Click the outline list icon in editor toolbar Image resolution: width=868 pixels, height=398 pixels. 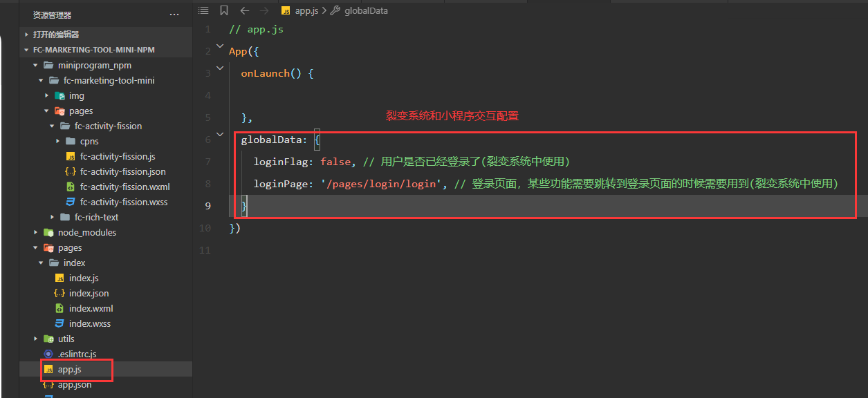click(203, 10)
